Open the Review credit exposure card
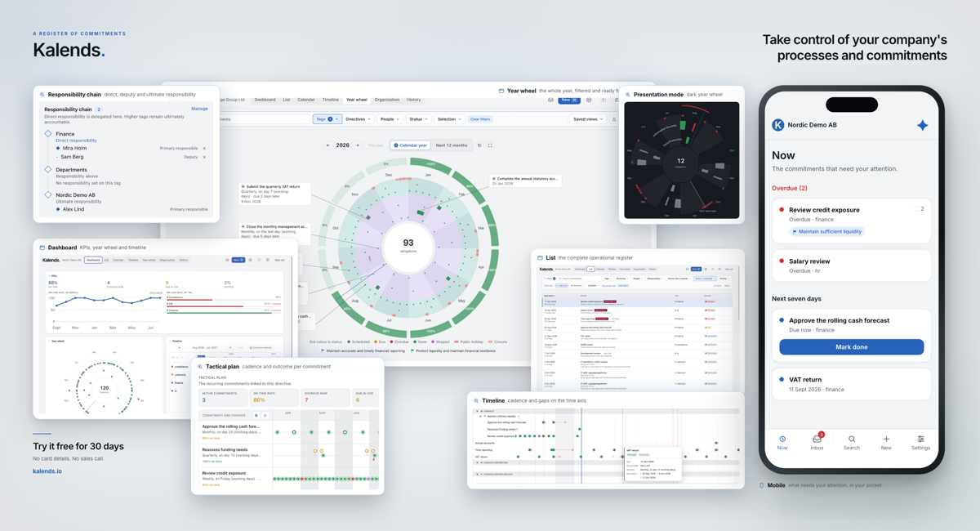Screen dimensions: 980x531 click(852, 220)
